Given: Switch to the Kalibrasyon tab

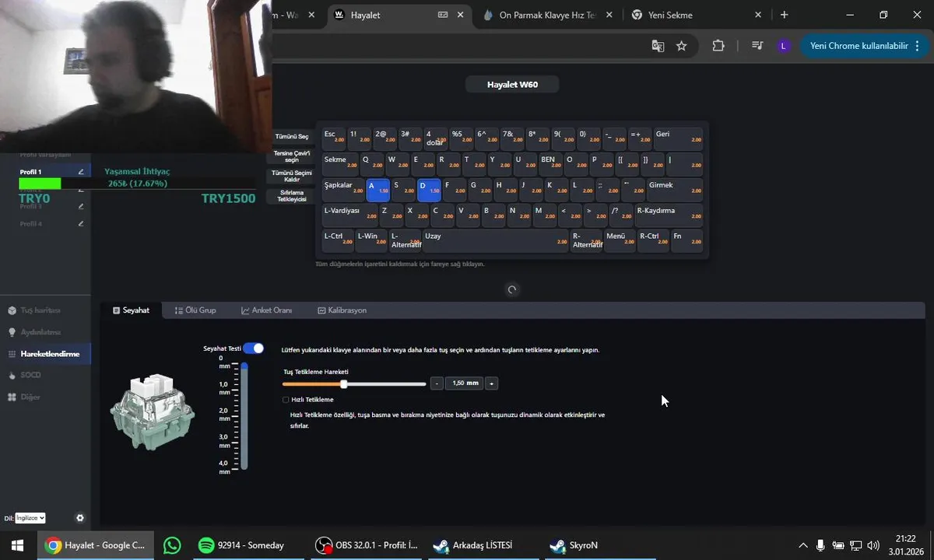Looking at the screenshot, I should point(342,310).
